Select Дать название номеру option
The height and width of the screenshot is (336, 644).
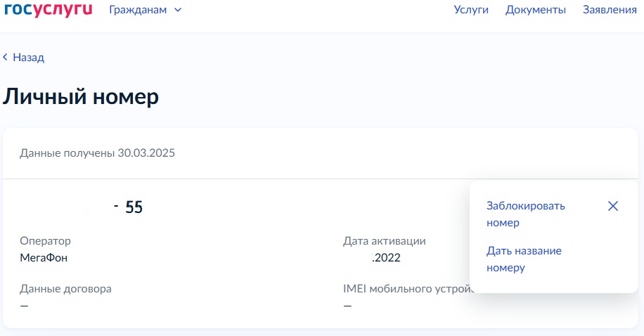pyautogui.click(x=524, y=259)
